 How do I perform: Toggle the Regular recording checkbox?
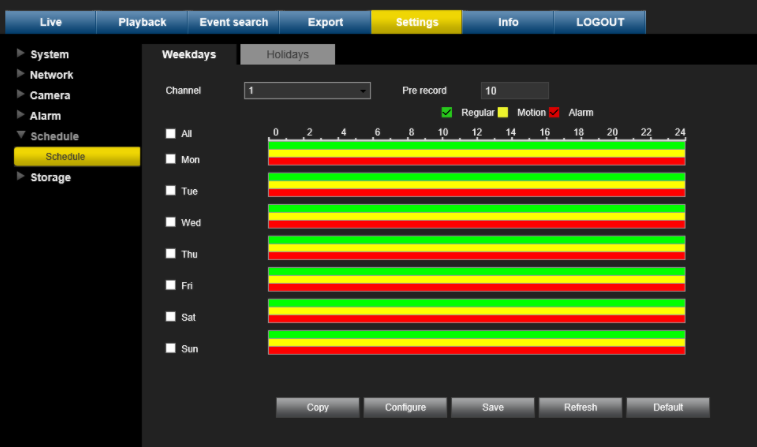click(x=447, y=112)
